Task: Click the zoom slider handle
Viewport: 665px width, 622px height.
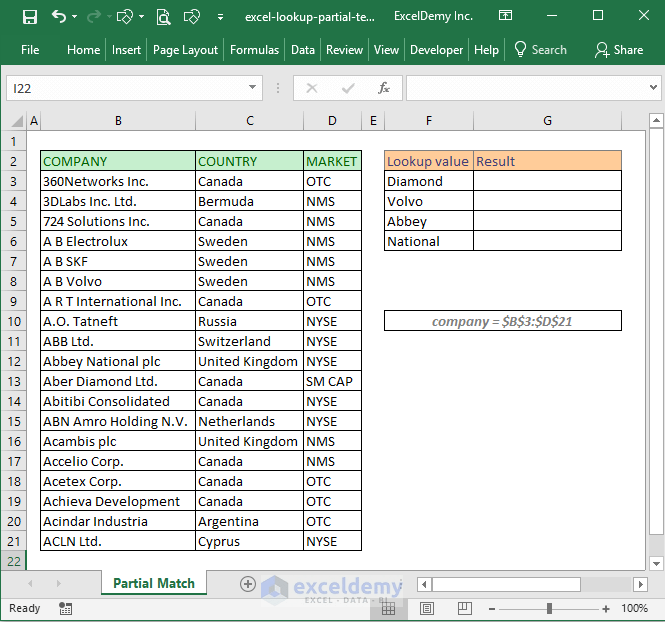Action: pyautogui.click(x=549, y=609)
